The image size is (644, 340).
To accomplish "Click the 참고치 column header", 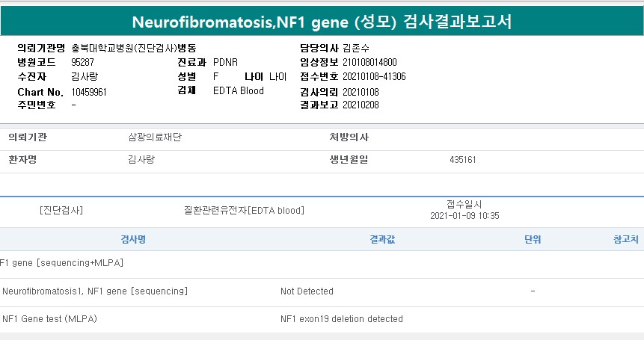I will coord(625,240).
